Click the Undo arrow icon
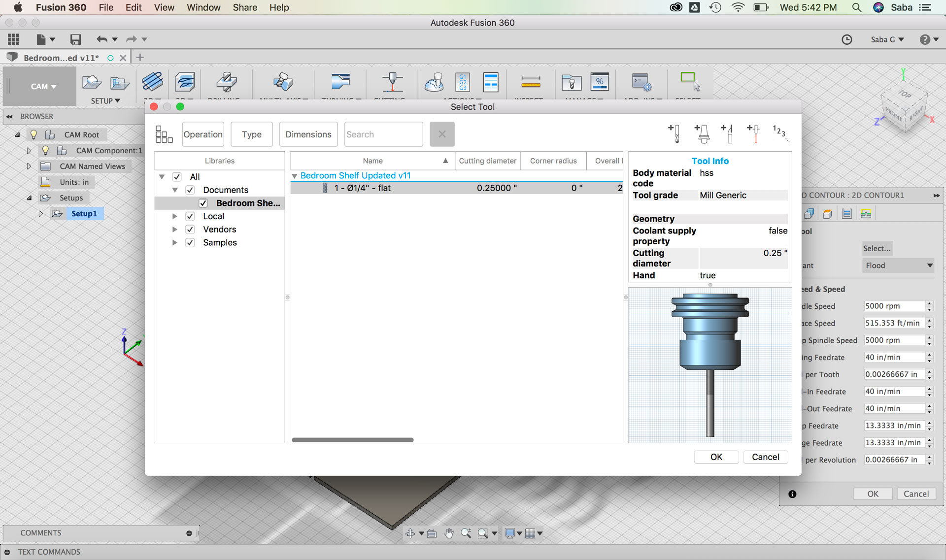The height and width of the screenshot is (560, 946). pyautogui.click(x=102, y=39)
